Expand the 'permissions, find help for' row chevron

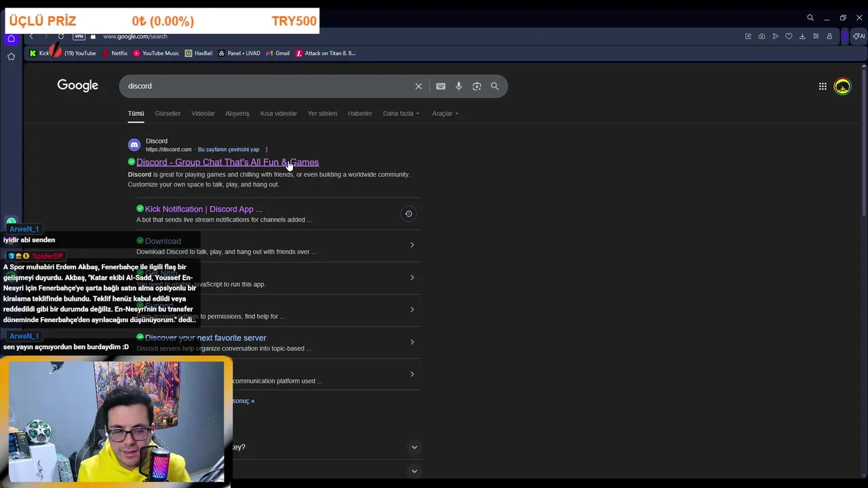(x=412, y=310)
